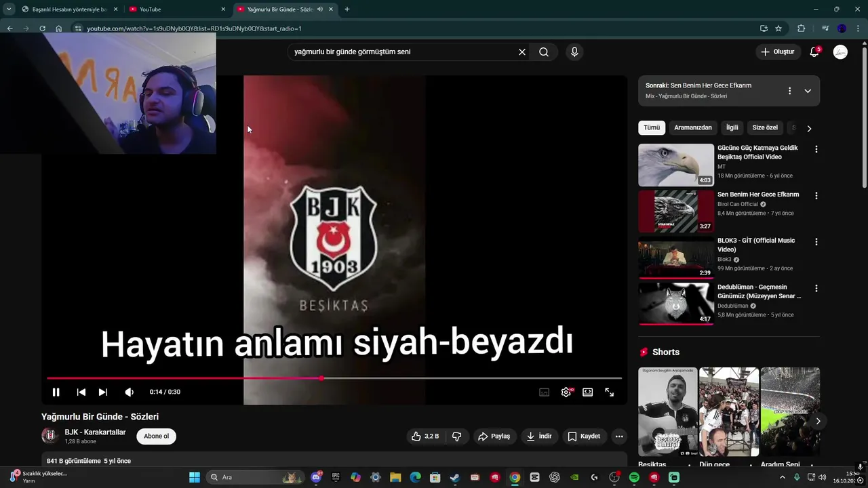Select the Size özel filter chip
This screenshot has width=868, height=488.
(x=765, y=127)
